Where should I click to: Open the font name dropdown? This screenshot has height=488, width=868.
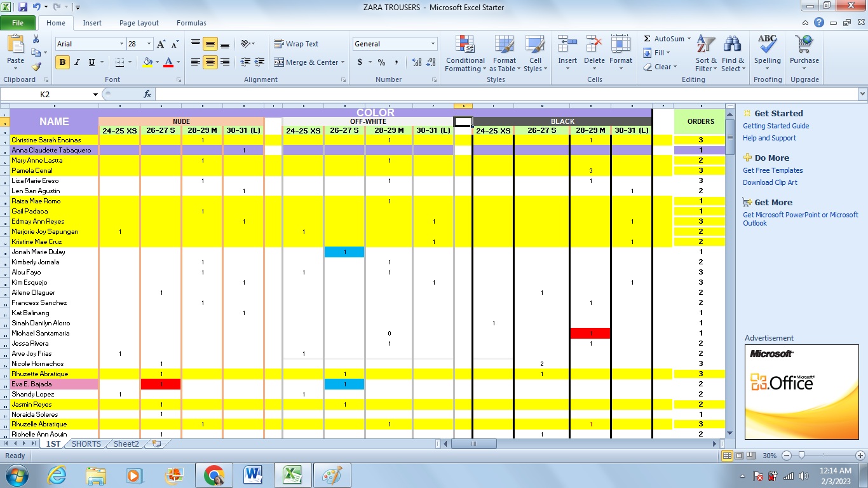click(x=121, y=44)
